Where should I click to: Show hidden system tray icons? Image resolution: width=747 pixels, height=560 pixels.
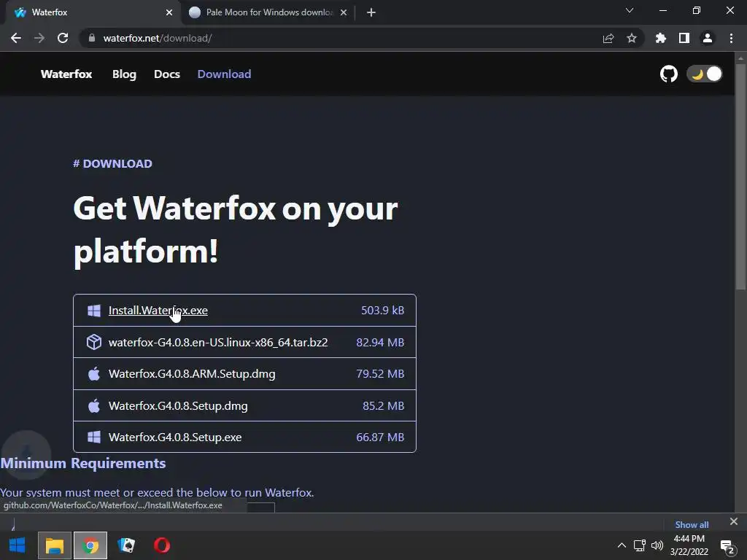622,545
